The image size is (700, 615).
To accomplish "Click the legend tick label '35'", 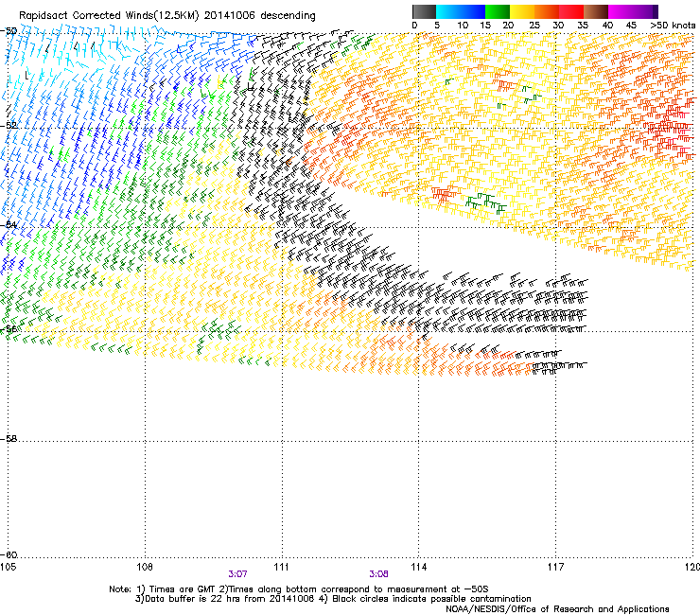I will (x=583, y=26).
